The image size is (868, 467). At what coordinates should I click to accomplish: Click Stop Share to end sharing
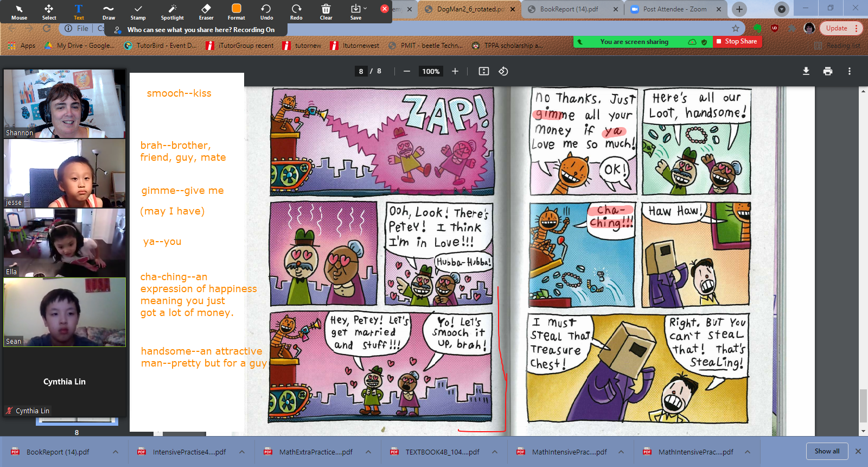click(737, 41)
